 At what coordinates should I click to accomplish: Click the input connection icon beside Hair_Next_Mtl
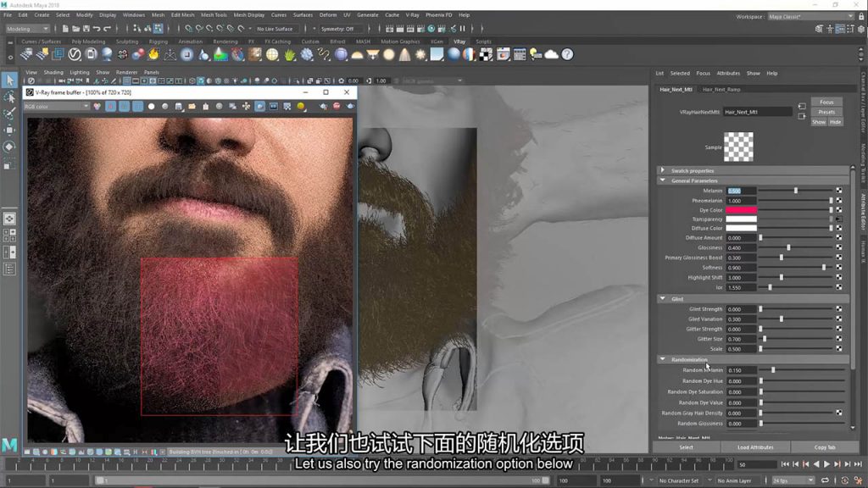(x=802, y=106)
